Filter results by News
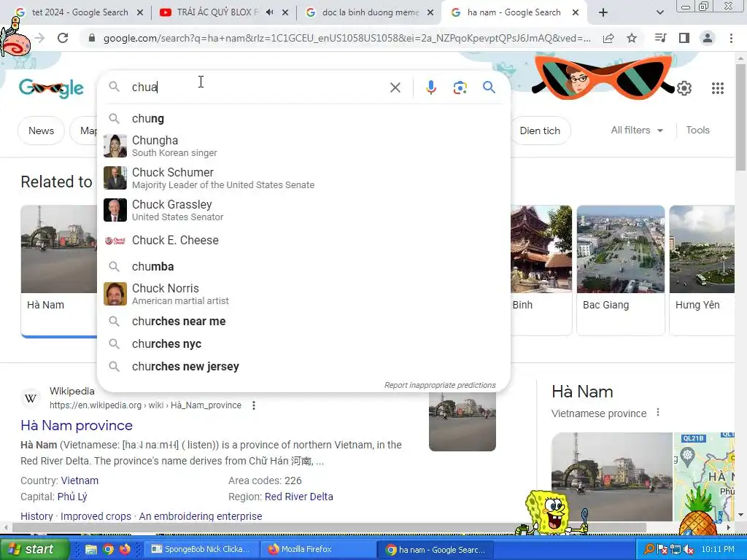Image resolution: width=747 pixels, height=560 pixels. [41, 131]
